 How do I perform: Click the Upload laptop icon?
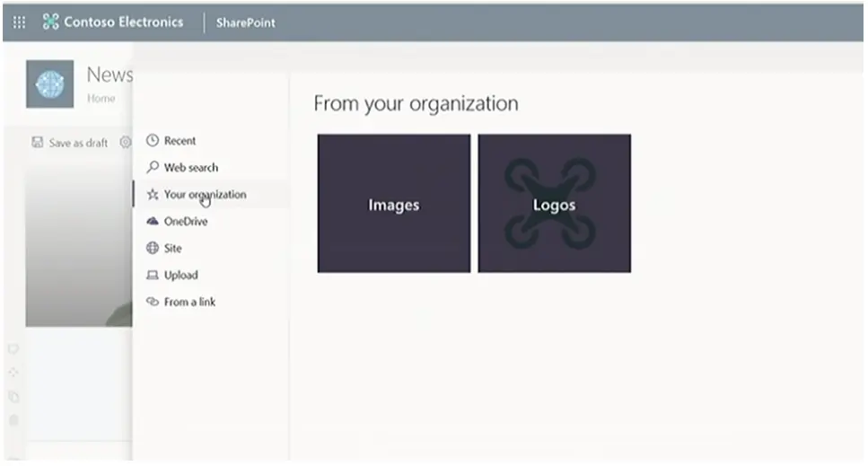153,276
